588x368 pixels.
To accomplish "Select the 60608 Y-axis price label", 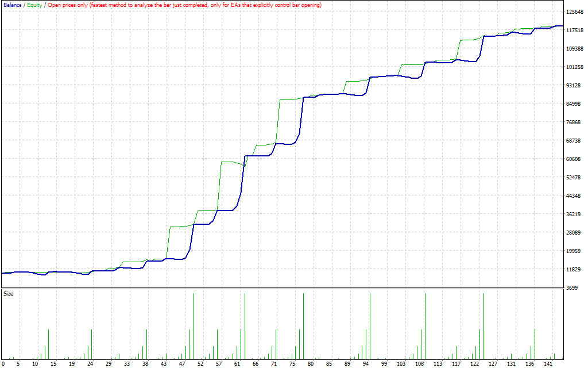I will coord(574,159).
